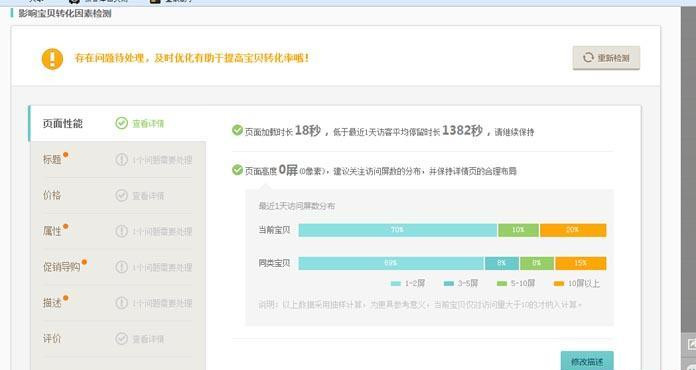The width and height of the screenshot is (696, 370).
Task: Click the 10屏以上 orange legend swatch
Action: pyautogui.click(x=559, y=283)
